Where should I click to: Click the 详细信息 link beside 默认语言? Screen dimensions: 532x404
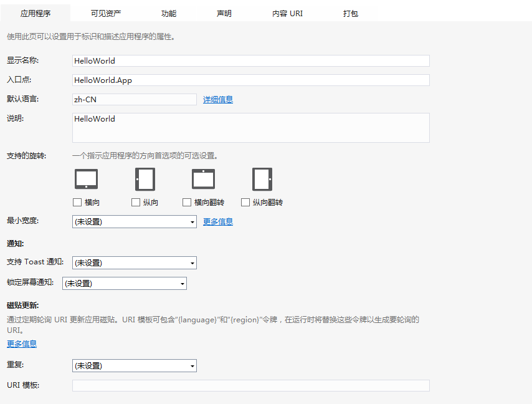217,99
